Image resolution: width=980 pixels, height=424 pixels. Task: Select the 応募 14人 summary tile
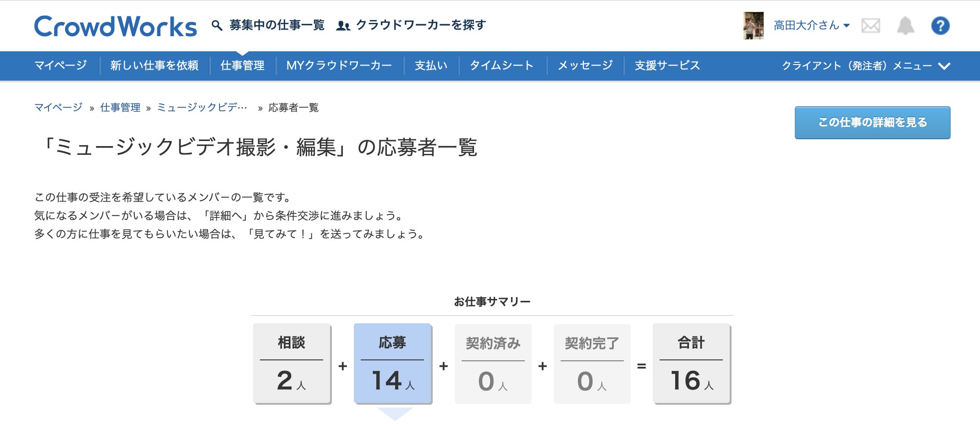point(392,364)
